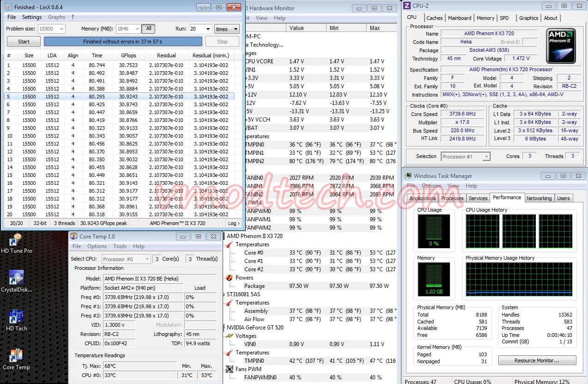
Task: Open the Help menu in Hardware Monitor
Action: click(x=279, y=18)
